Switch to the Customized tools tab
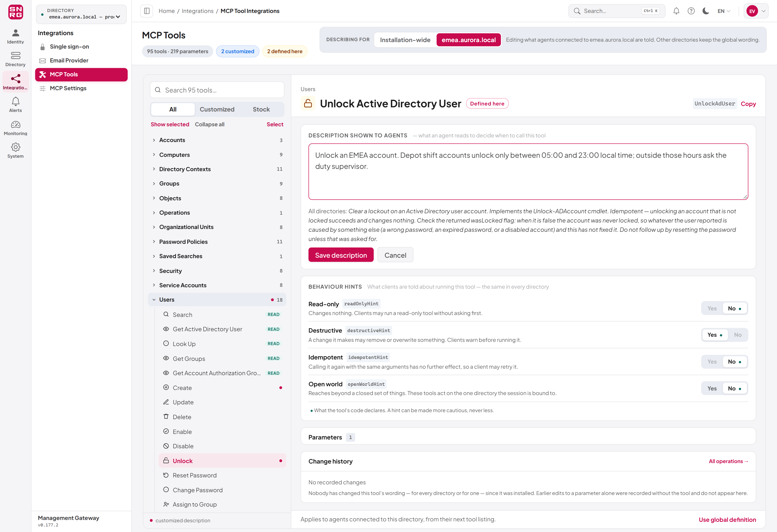 [x=217, y=109]
